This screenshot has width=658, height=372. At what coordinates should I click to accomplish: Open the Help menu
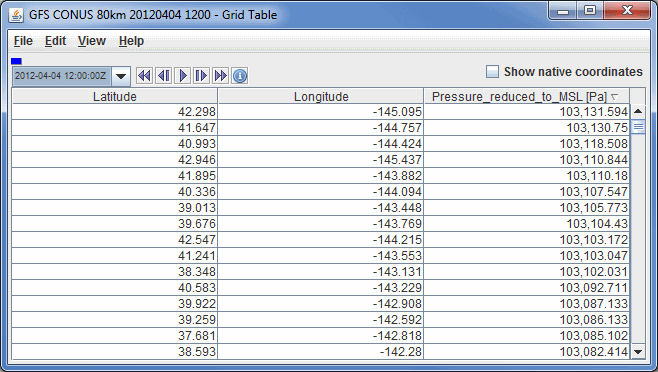point(131,41)
